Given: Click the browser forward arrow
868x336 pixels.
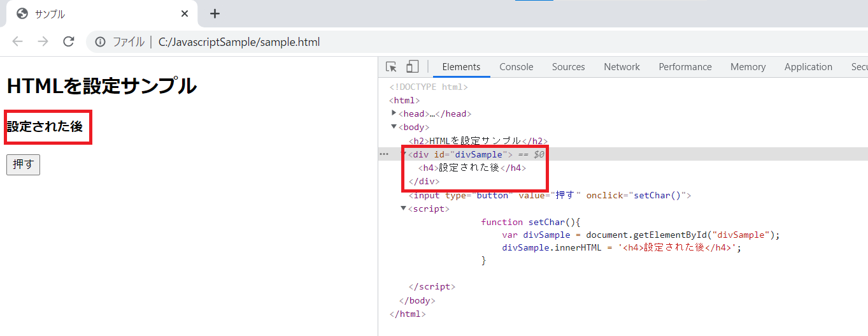Looking at the screenshot, I should 43,42.
